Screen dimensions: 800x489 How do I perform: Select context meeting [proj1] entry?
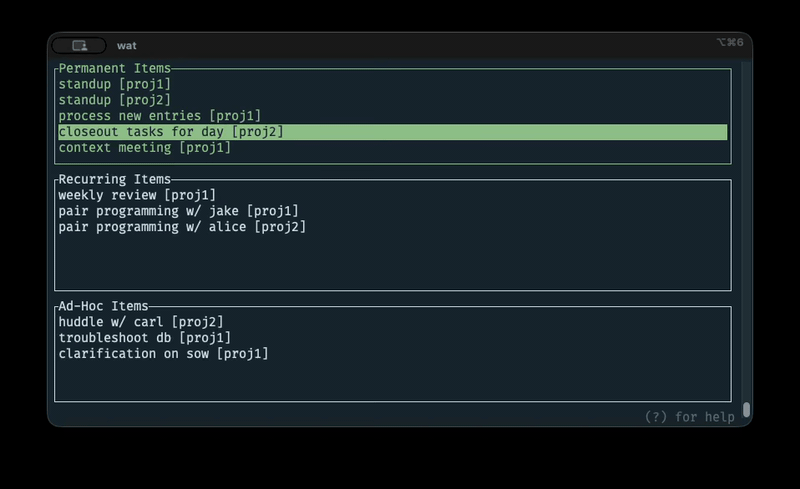(144, 148)
